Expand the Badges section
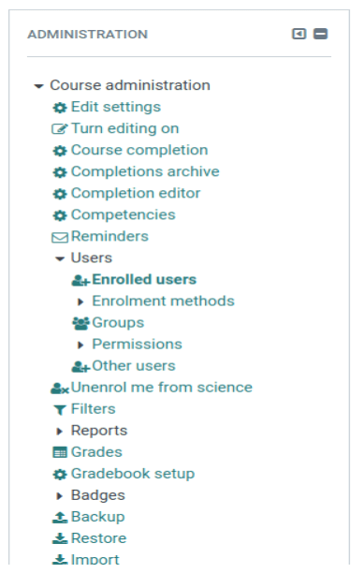364x588 pixels. pyautogui.click(x=59, y=495)
